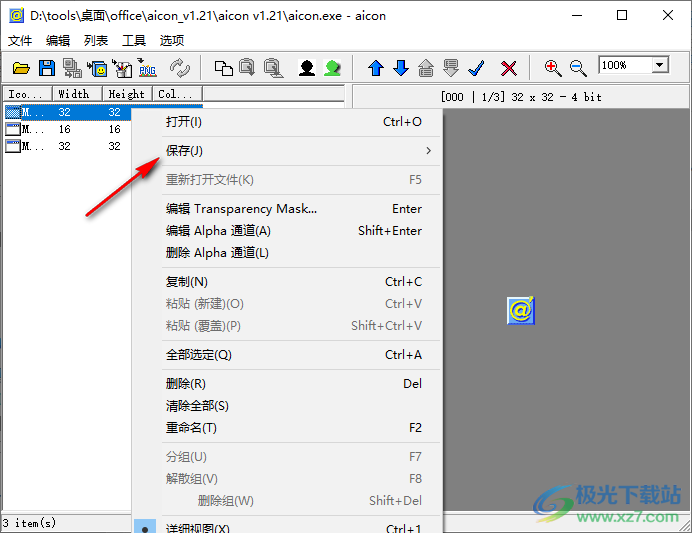Click the first paste clipboard toolbar icon
Screen dimensions: 692x533
click(x=247, y=68)
